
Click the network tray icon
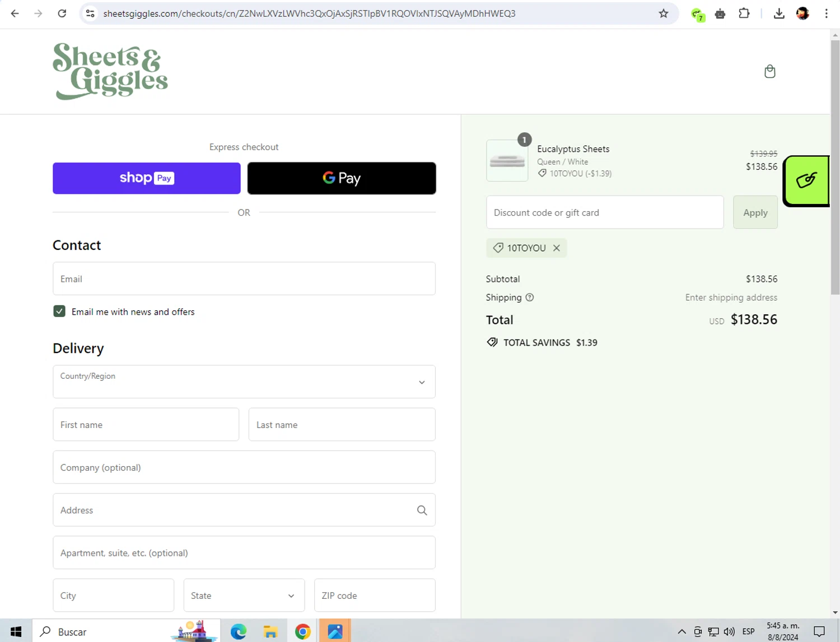point(713,632)
